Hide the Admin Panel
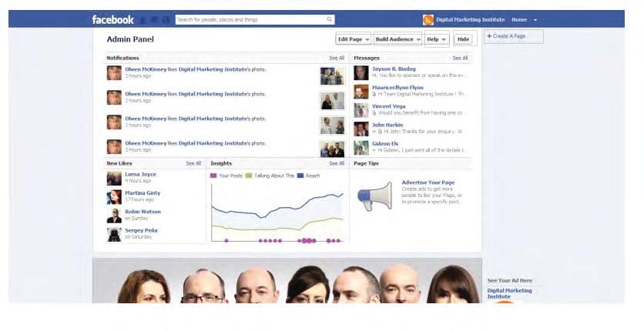This screenshot has height=331, width=644. click(463, 39)
